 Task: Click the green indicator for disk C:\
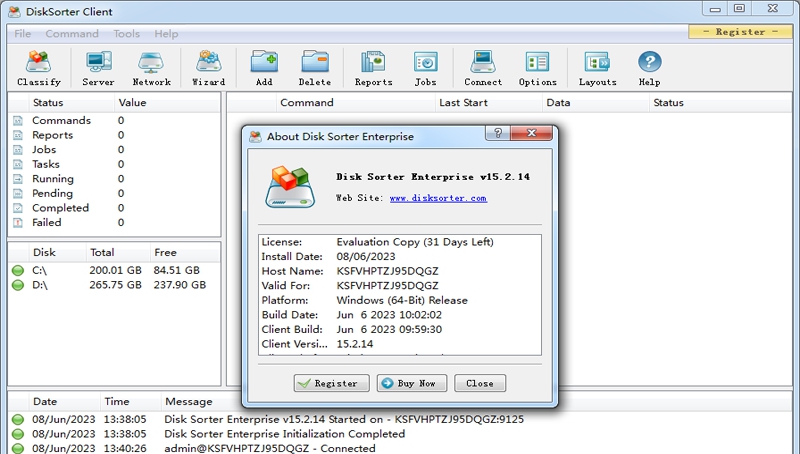click(18, 270)
